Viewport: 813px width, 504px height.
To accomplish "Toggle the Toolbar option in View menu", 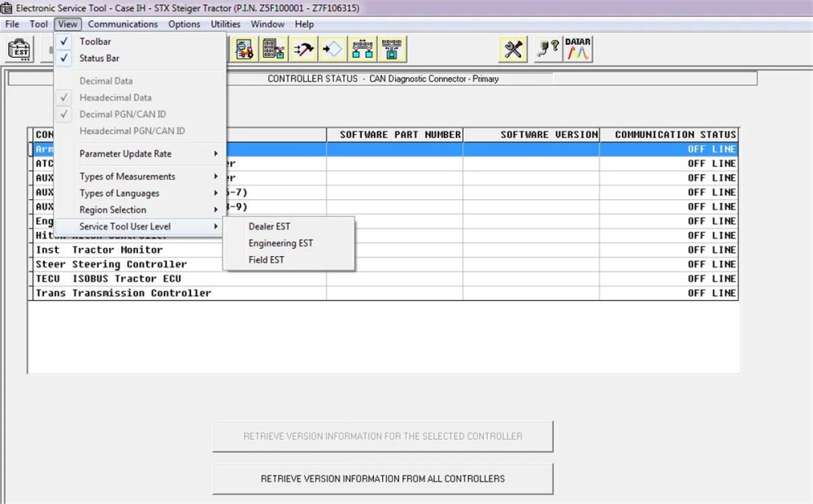I will [x=140, y=41].
